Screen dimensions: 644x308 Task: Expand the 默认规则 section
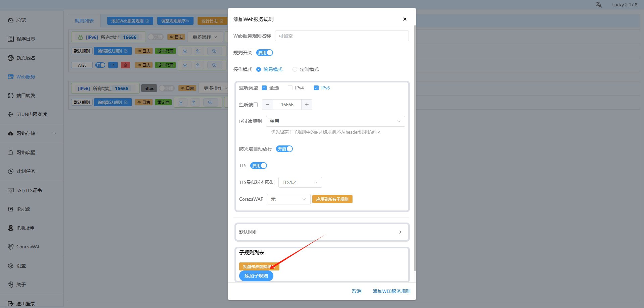[322, 232]
